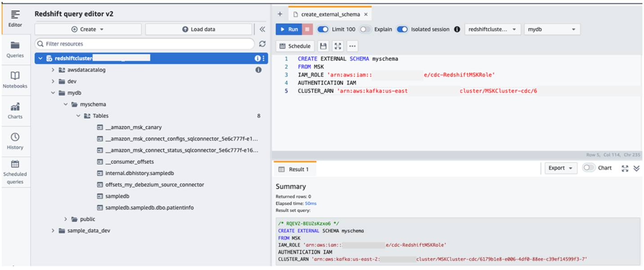This screenshot has width=644, height=270.
Task: Open the Create dropdown
Action: coord(88,29)
